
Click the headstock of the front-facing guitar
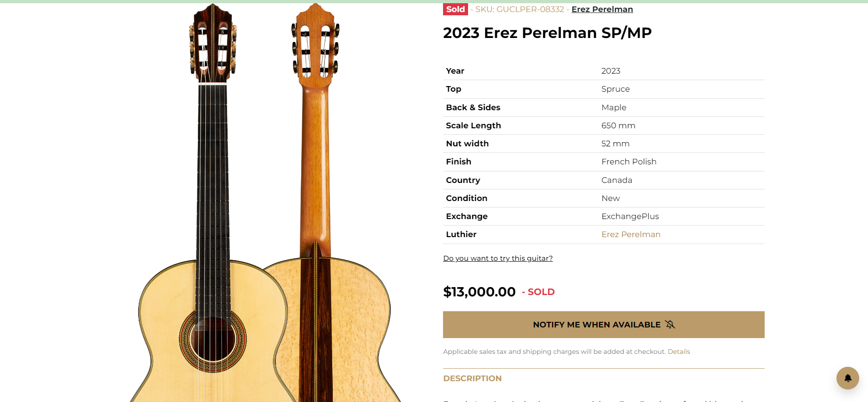click(213, 44)
